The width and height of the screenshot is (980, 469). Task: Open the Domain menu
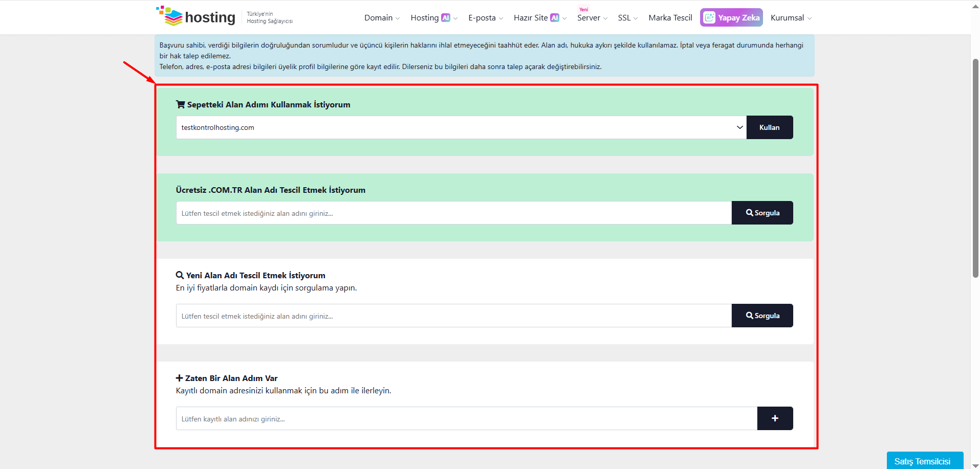click(382, 18)
